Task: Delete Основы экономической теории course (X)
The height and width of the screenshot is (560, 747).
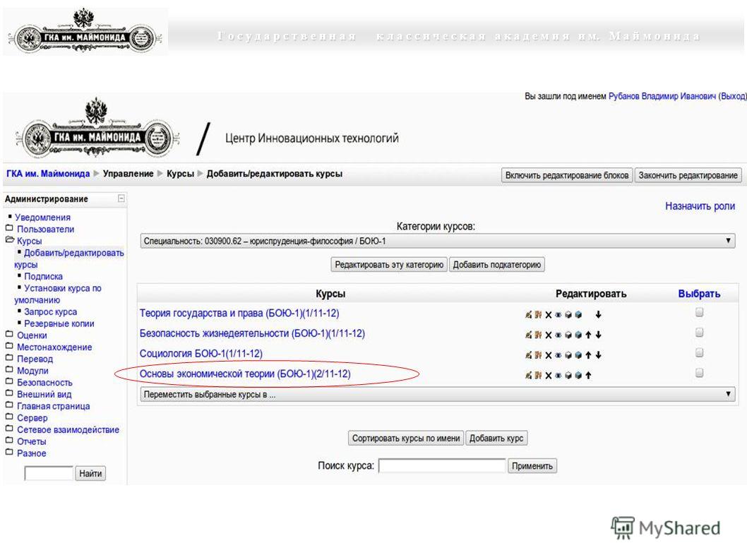Action: (x=549, y=376)
